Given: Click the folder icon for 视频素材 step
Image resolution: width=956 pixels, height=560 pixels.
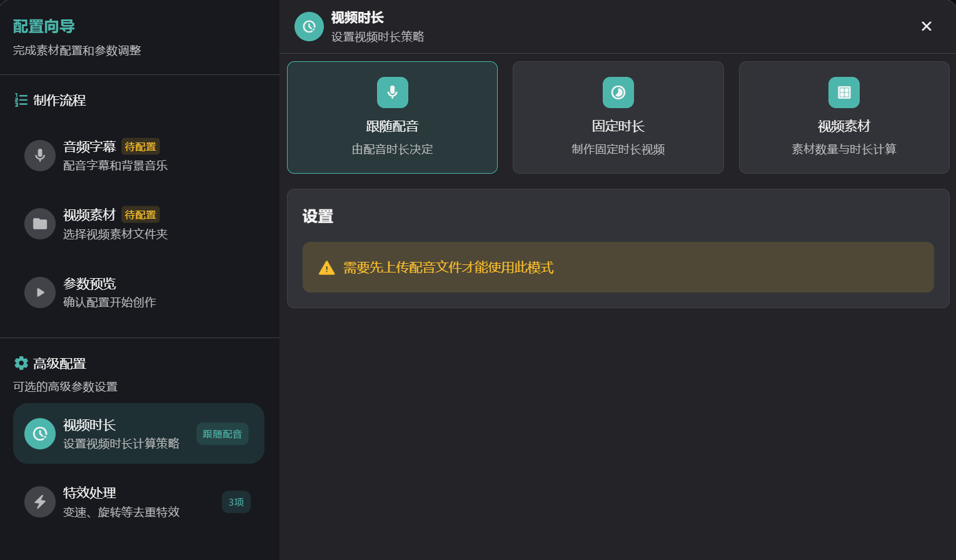Looking at the screenshot, I should (x=40, y=224).
